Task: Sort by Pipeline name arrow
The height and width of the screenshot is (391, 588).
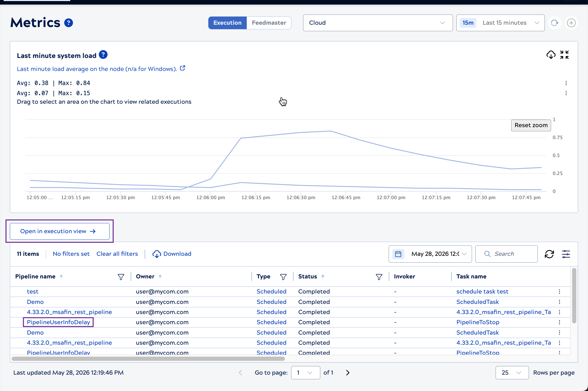Action: [61, 276]
